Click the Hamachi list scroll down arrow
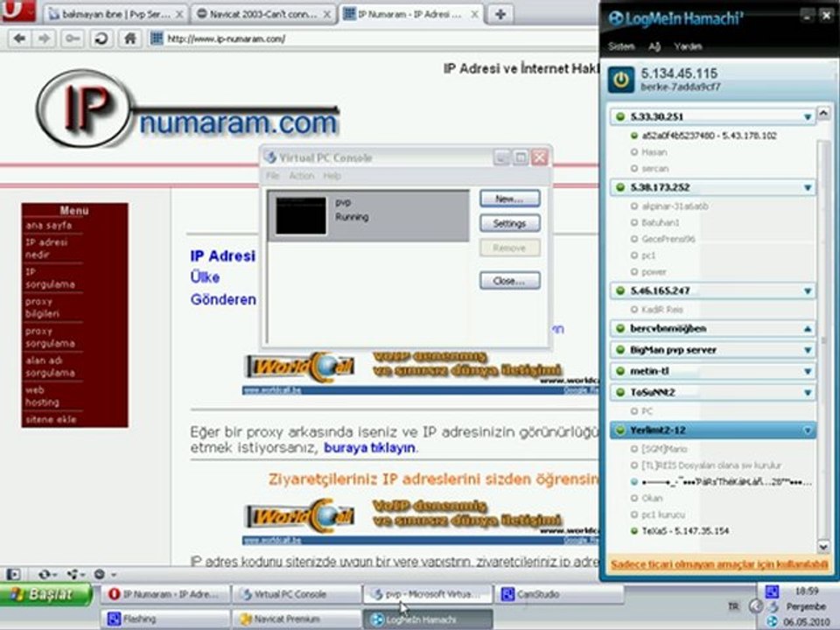The width and height of the screenshot is (840, 630). click(823, 546)
